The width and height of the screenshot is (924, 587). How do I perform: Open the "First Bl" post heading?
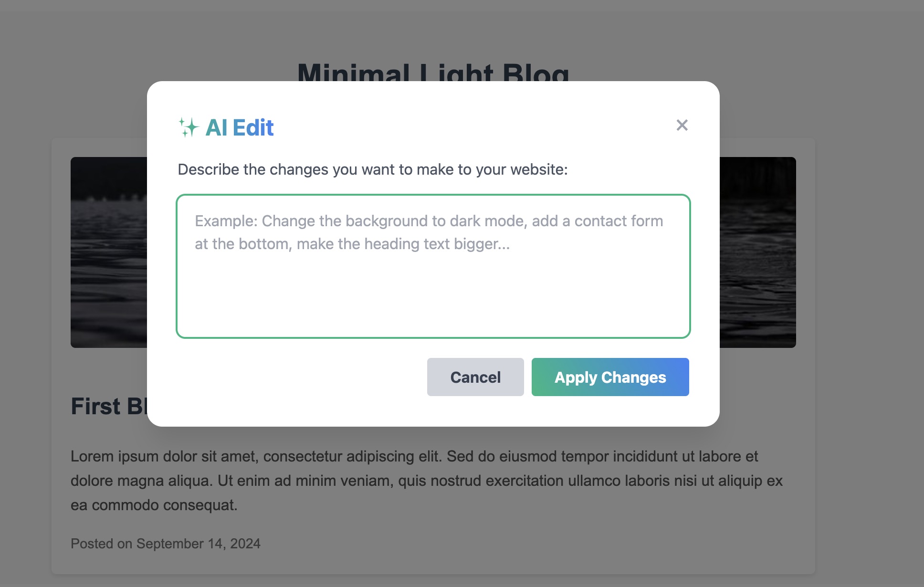point(109,407)
